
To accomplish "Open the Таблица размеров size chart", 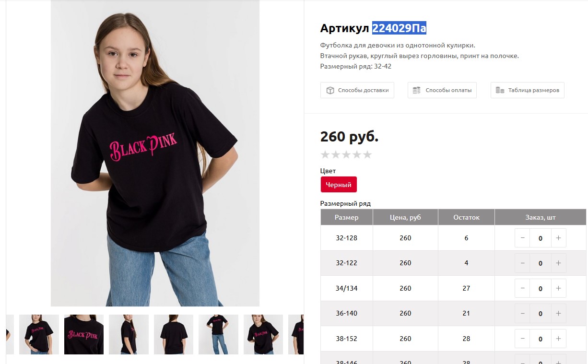I will pyautogui.click(x=528, y=90).
